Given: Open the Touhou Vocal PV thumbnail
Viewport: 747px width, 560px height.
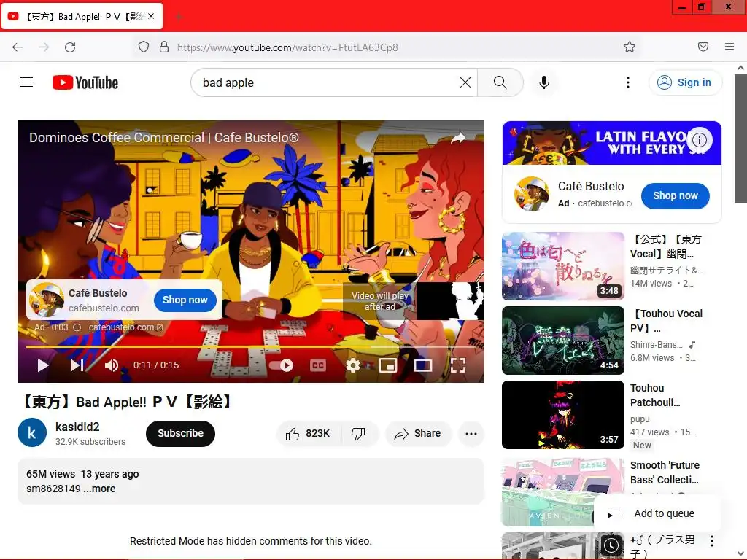Looking at the screenshot, I should click(x=563, y=341).
